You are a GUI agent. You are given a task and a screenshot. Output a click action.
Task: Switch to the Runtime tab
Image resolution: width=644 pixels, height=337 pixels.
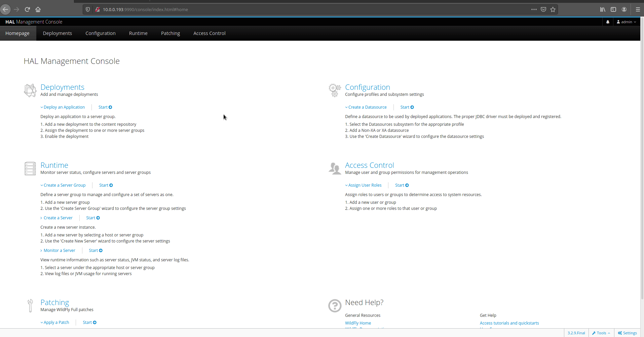(x=138, y=33)
